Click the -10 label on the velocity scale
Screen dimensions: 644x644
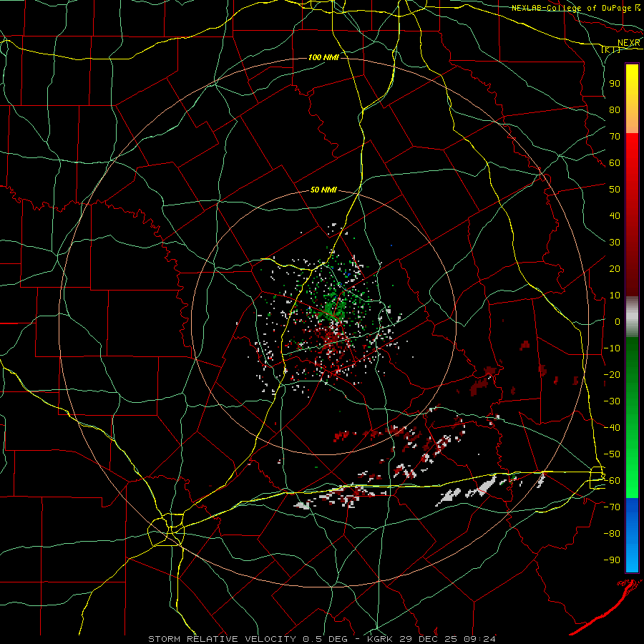click(612, 348)
